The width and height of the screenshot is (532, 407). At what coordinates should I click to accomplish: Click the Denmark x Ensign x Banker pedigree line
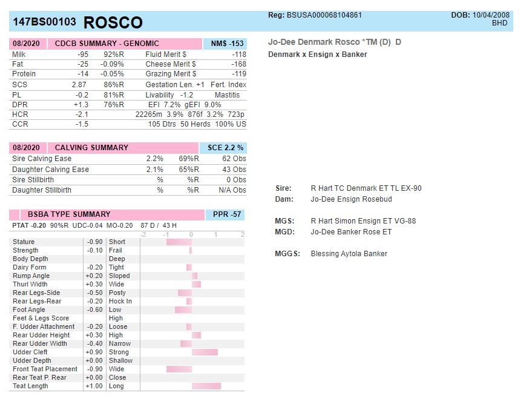click(x=317, y=55)
